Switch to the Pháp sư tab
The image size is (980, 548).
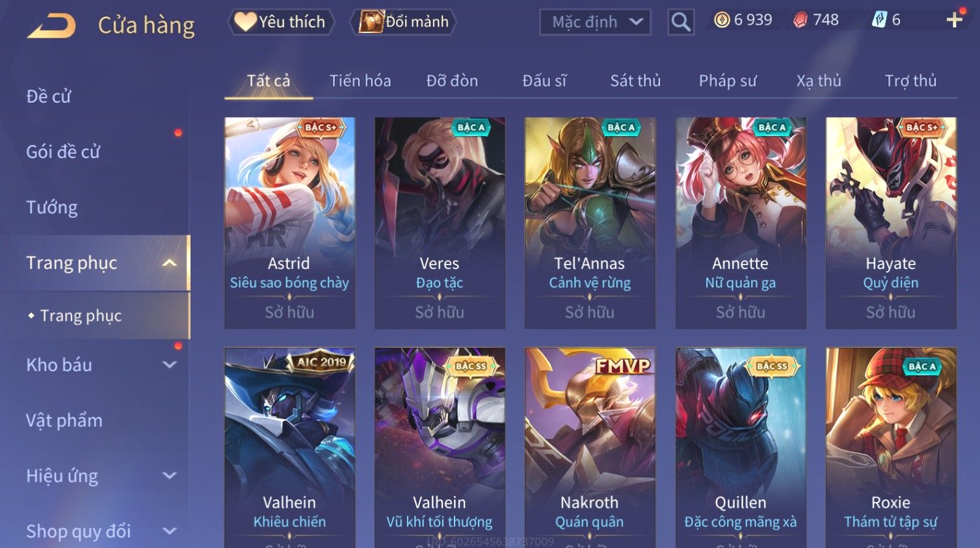[728, 81]
